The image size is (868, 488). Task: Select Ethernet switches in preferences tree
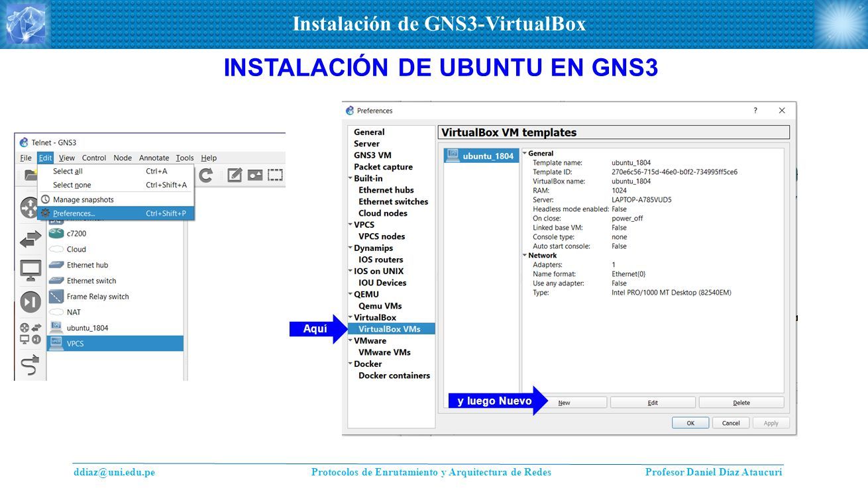(394, 201)
